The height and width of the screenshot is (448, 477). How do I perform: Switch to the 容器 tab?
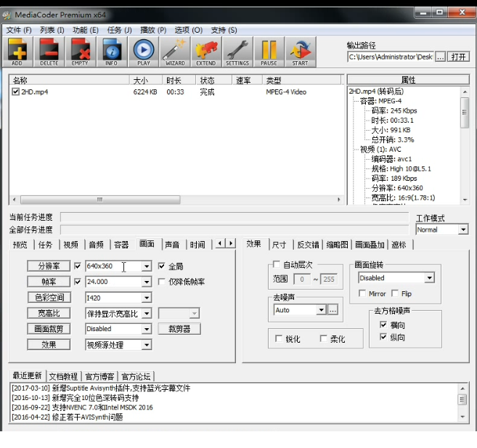(121, 245)
